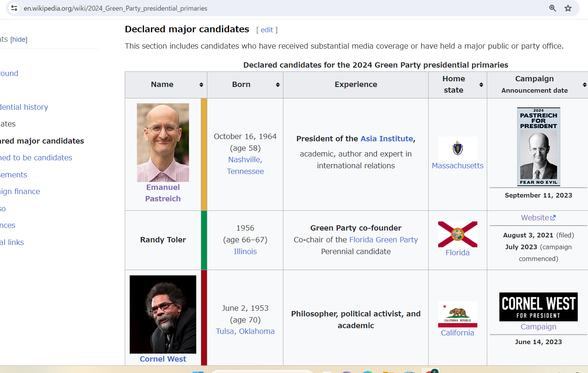Image resolution: width=588 pixels, height=373 pixels.
Task: Sort table by Home state column
Action: [481, 85]
